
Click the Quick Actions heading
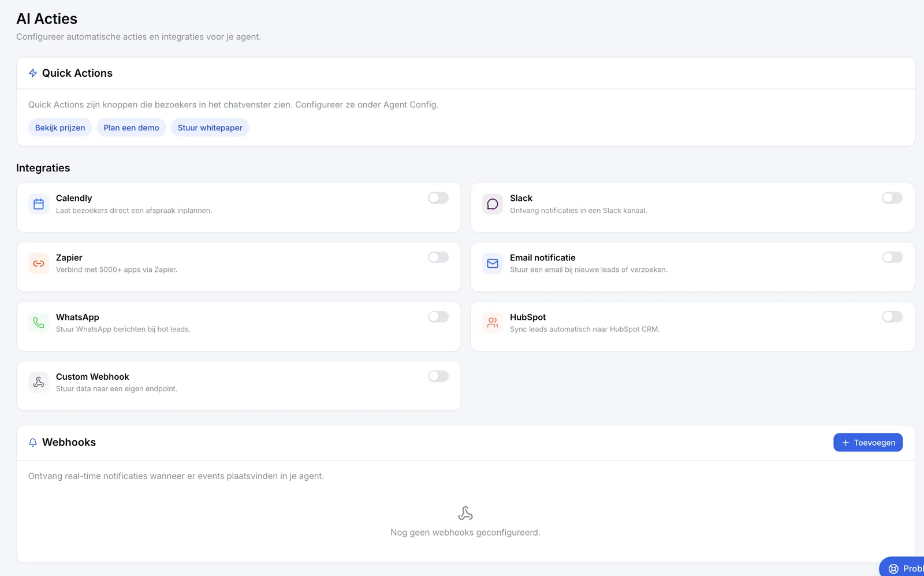(x=77, y=73)
